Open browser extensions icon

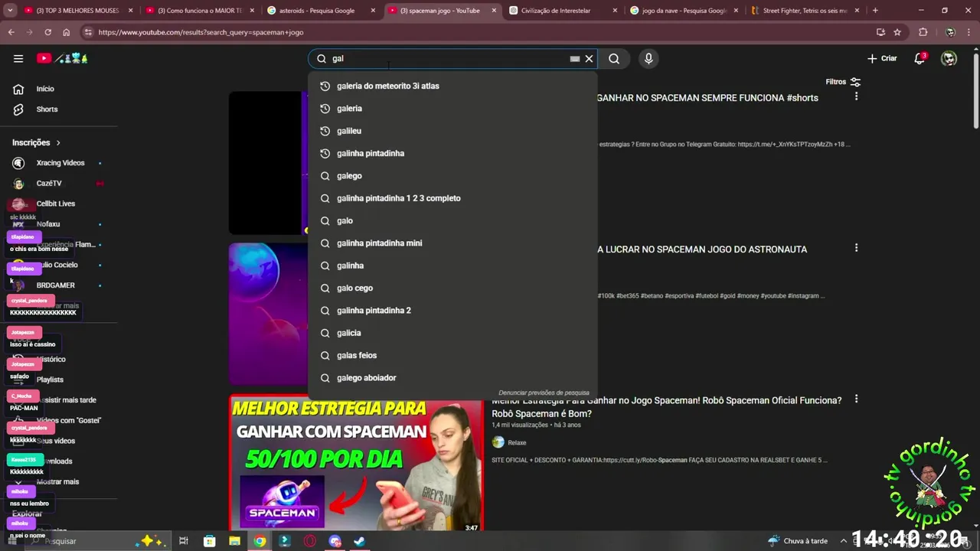pyautogui.click(x=923, y=32)
